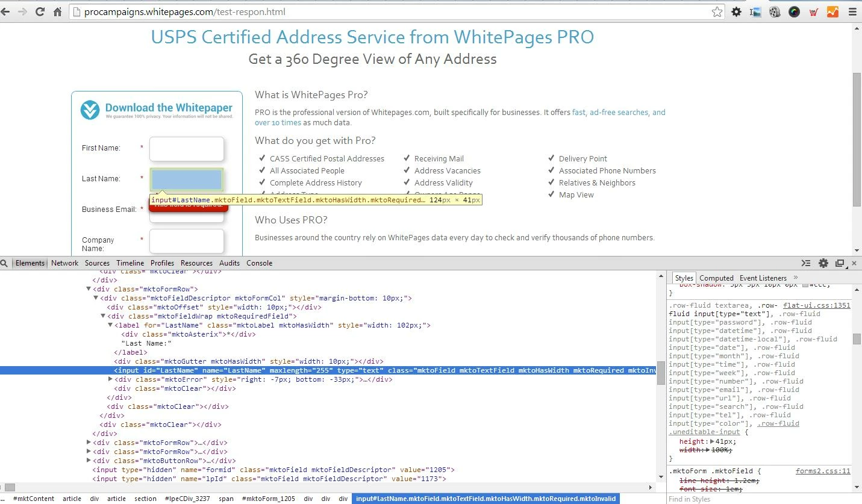Select the Computed sidebar tab
The height and width of the screenshot is (504, 862).
[716, 278]
